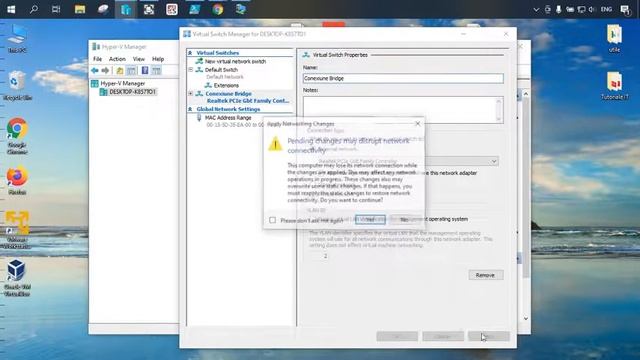Open File Explorer from taskbar
This screenshot has height=360, width=640.
tap(80, 9)
